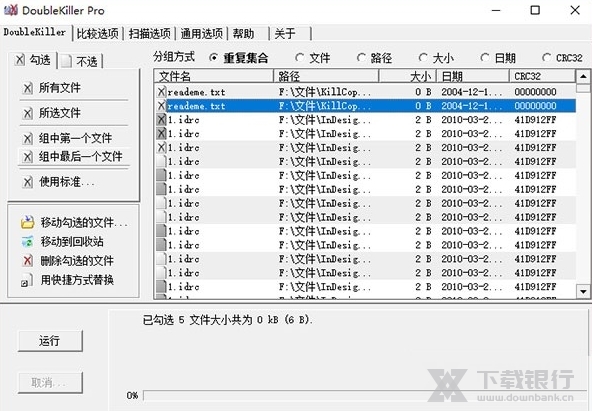Viewport: 592px width, 411px height.
Task: Click 删除勾选的文件 red X icon
Action: point(27,260)
